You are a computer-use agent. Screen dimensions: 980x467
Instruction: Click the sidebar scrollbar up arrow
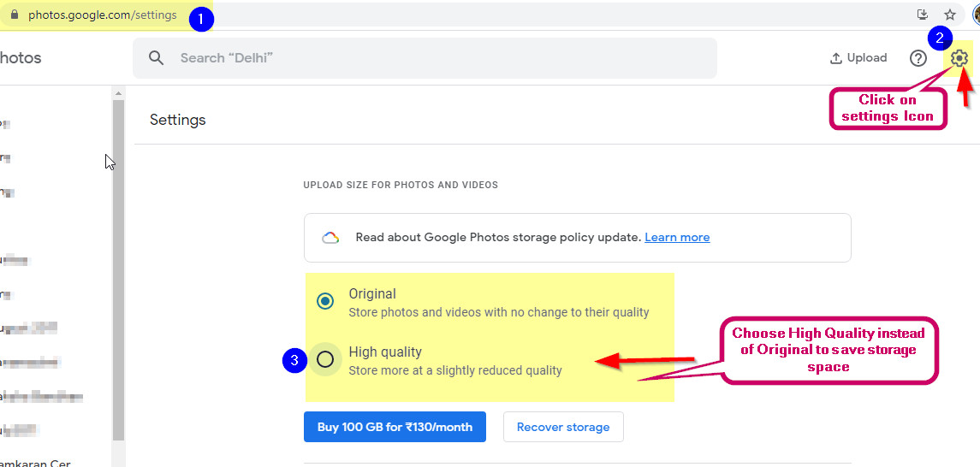118,93
